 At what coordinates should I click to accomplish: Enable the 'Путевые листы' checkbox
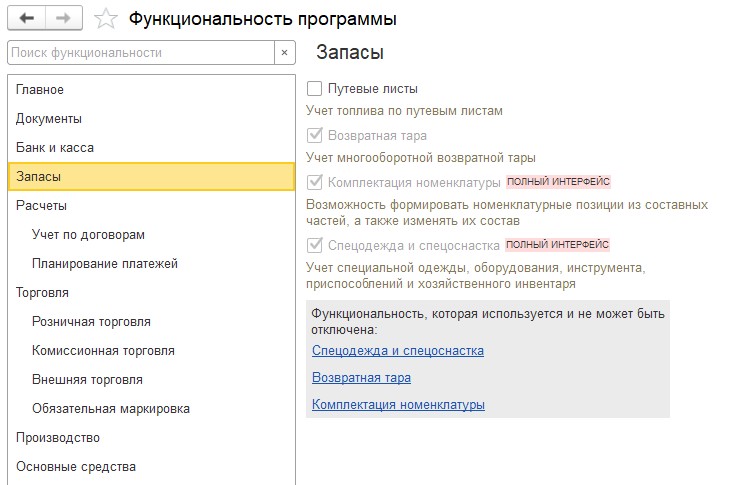[315, 88]
